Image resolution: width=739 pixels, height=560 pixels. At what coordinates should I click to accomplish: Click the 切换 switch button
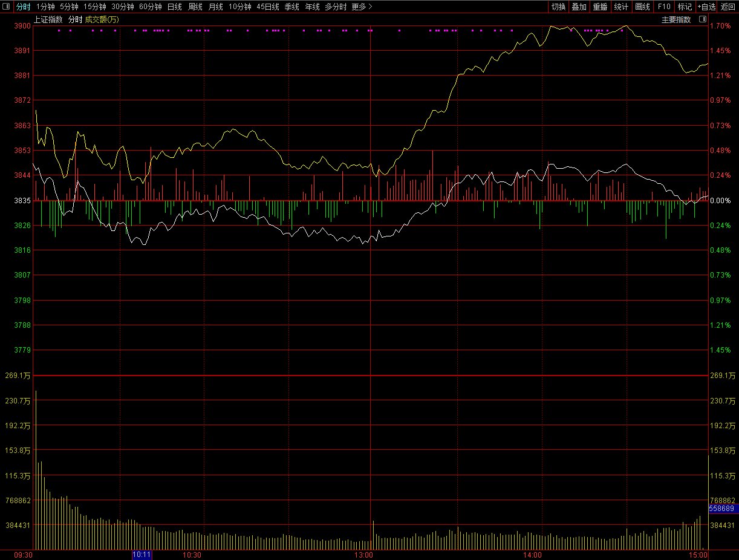(x=558, y=7)
